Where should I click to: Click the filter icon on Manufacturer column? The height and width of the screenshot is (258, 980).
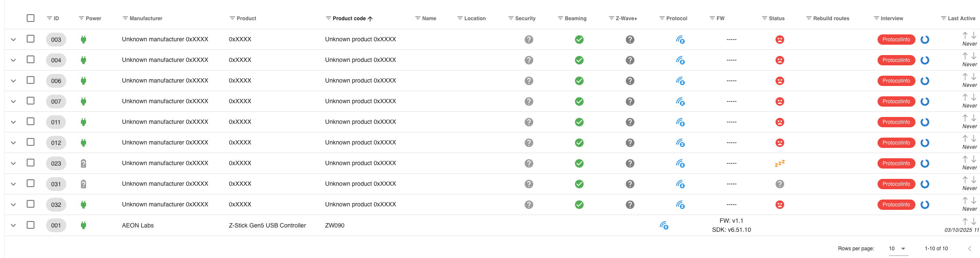(x=125, y=18)
